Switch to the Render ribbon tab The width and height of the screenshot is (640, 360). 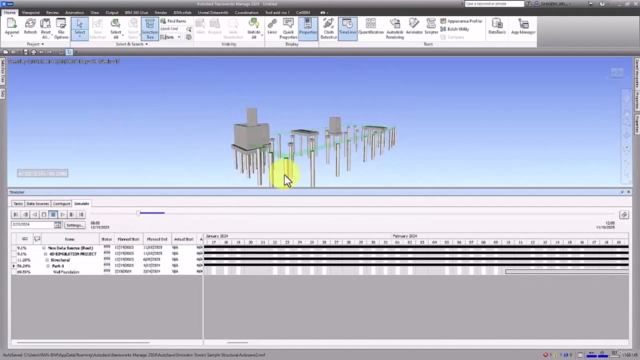click(161, 13)
